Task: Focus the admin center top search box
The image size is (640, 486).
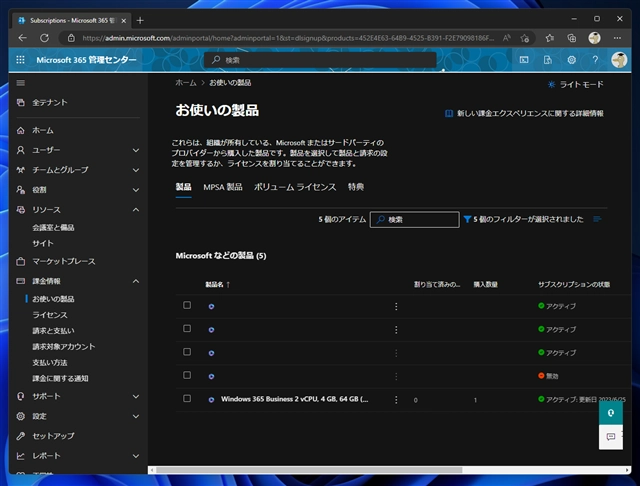Action: click(320, 60)
